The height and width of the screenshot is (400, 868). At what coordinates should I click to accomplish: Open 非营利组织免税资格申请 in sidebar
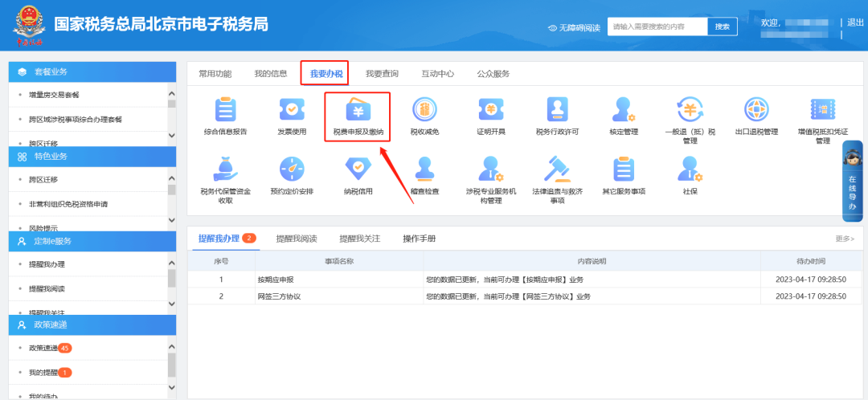click(68, 203)
